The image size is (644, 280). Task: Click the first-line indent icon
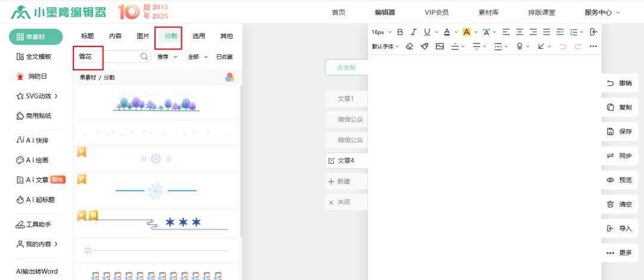pos(560,32)
